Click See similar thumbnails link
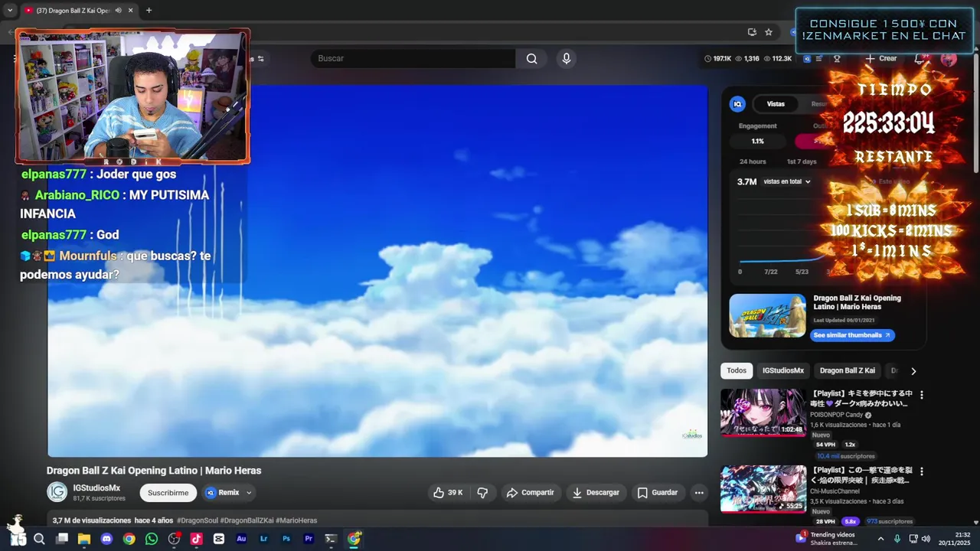980x551 pixels. point(852,335)
